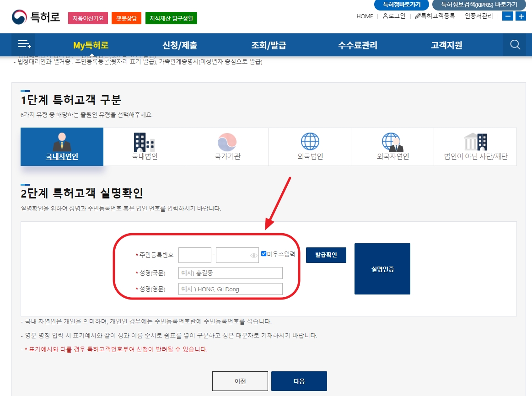The image size is (532, 396).
Task: Open the 고객지원 menu
Action: click(446, 44)
